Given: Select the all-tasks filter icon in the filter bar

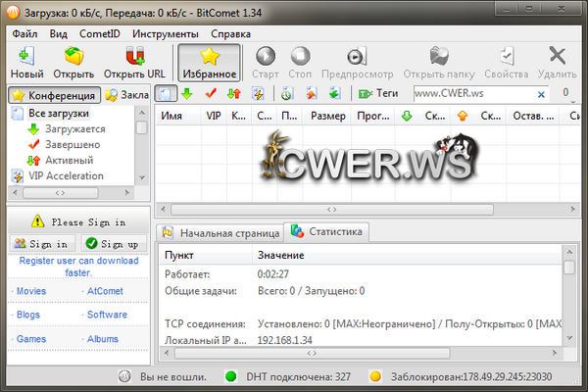Looking at the screenshot, I should point(166,93).
